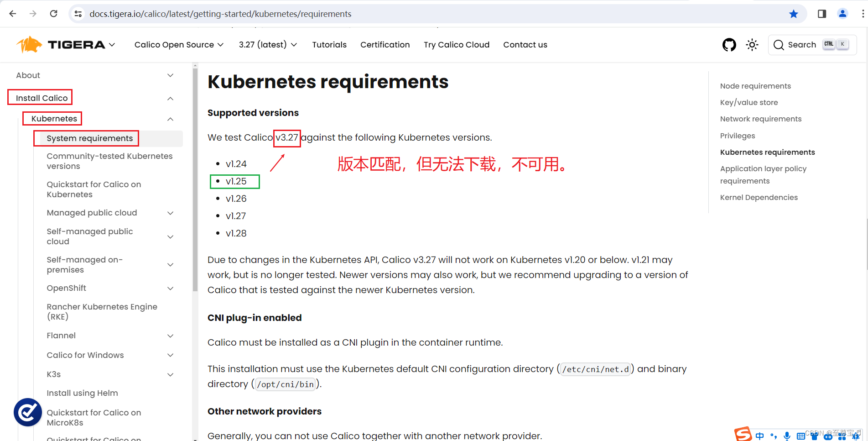Activate Sogou voice input microphone
Screen dimensions: 868x441
click(x=787, y=436)
